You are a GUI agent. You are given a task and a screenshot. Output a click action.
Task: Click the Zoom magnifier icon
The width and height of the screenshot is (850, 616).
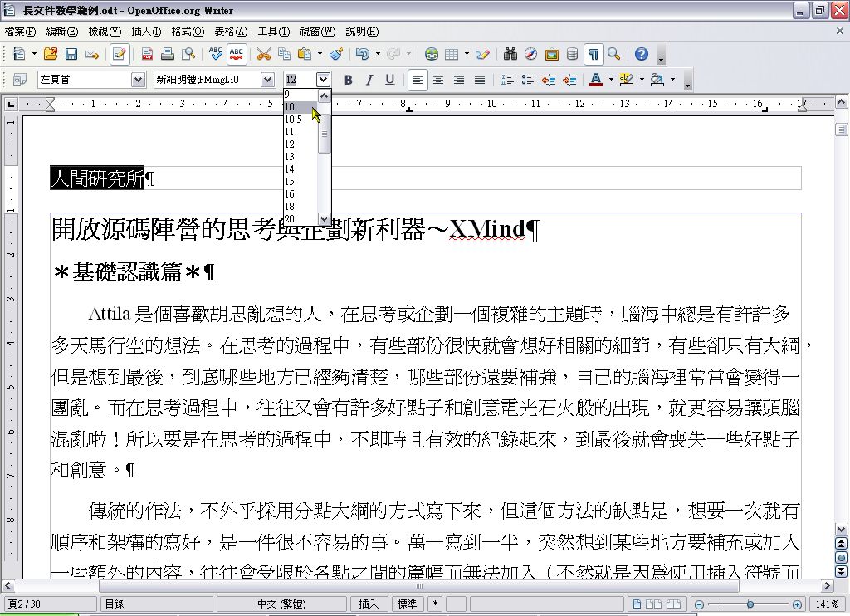coord(613,54)
